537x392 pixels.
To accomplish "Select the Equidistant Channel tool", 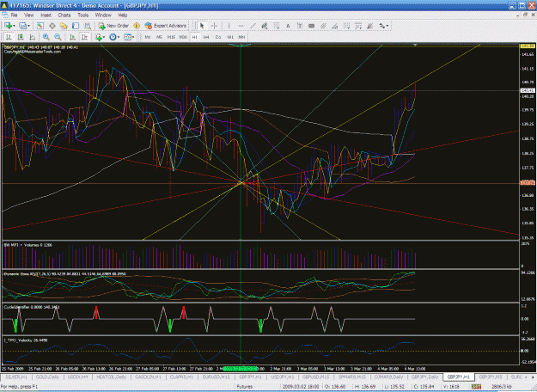I will pyautogui.click(x=265, y=26).
